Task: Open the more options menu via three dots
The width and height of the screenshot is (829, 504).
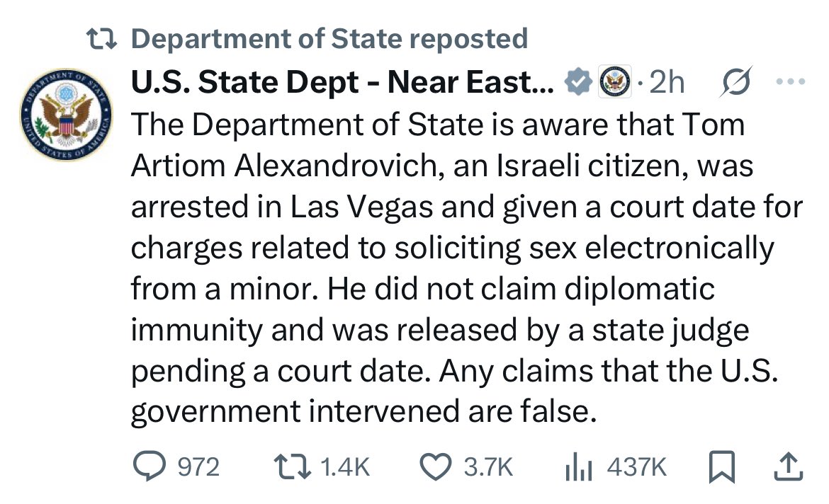Action: [789, 81]
